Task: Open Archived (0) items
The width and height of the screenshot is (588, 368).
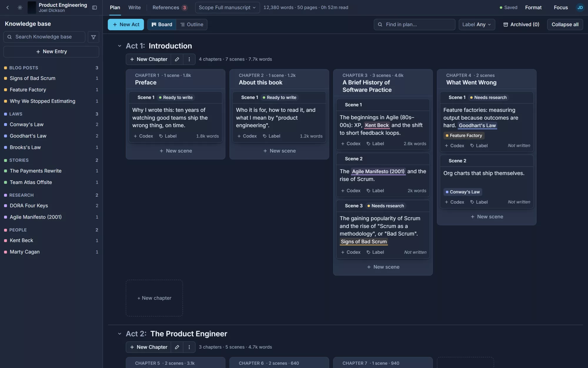Action: point(521,24)
